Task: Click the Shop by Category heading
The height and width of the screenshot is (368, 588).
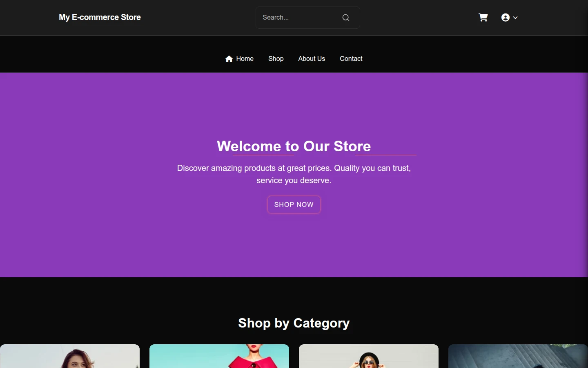Action: tap(294, 323)
